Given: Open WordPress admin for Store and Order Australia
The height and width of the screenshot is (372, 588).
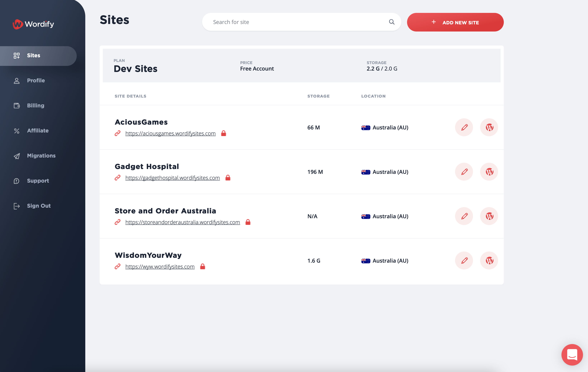Looking at the screenshot, I should (x=489, y=216).
